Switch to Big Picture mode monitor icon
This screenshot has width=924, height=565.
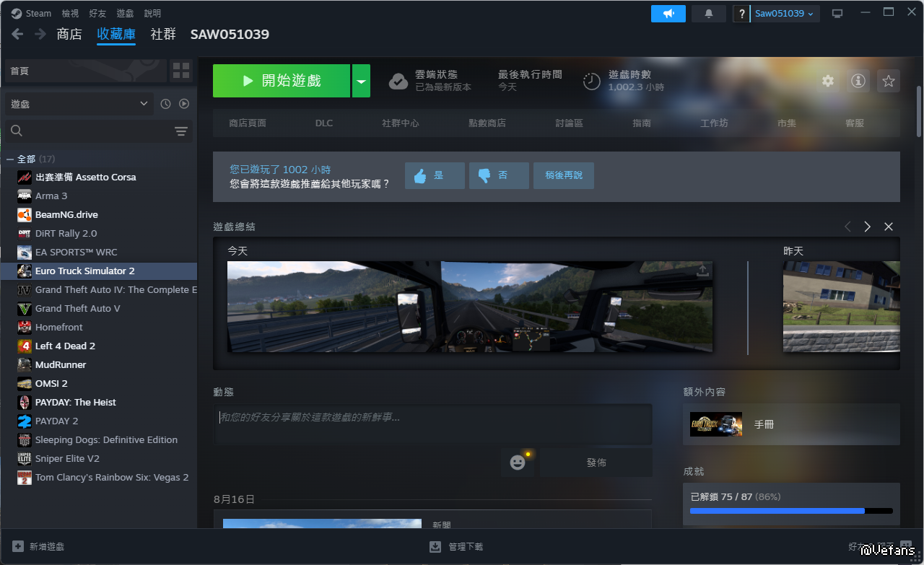tap(837, 14)
